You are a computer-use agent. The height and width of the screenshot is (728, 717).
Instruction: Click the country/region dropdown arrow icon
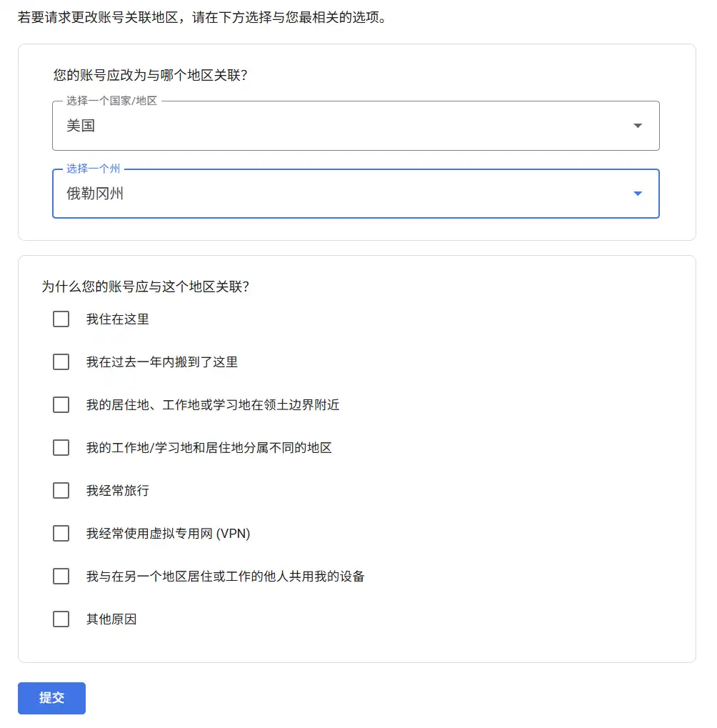(638, 126)
